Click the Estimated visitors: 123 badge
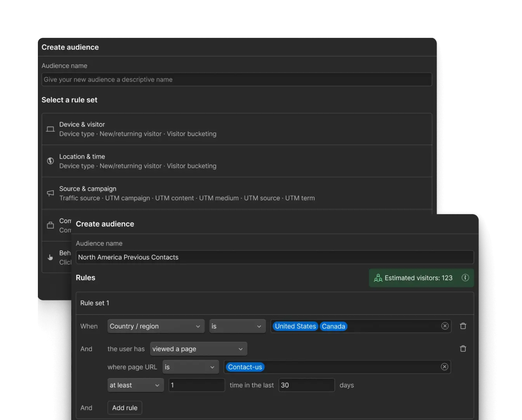 421,278
